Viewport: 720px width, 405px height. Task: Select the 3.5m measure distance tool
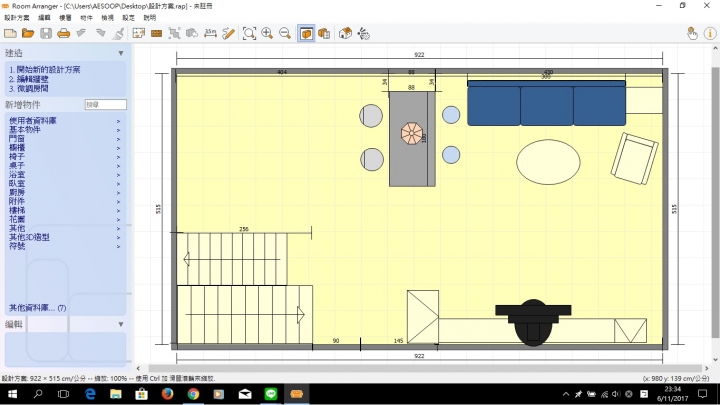210,34
